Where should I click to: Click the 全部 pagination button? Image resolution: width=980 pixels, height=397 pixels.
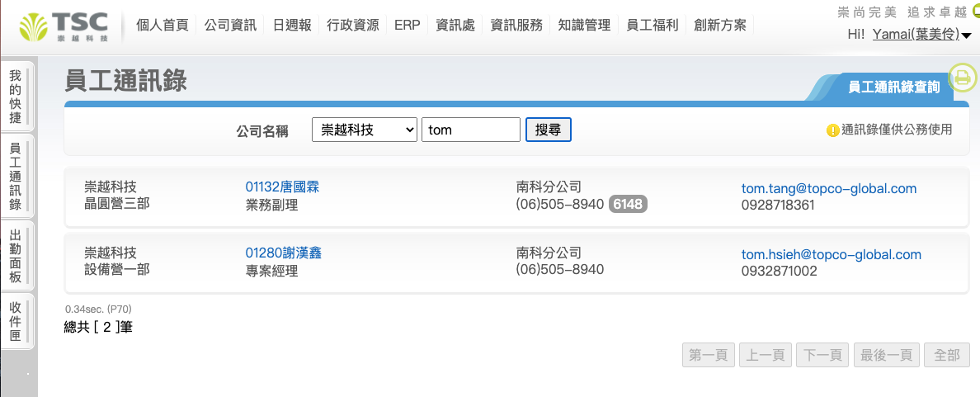(x=947, y=355)
